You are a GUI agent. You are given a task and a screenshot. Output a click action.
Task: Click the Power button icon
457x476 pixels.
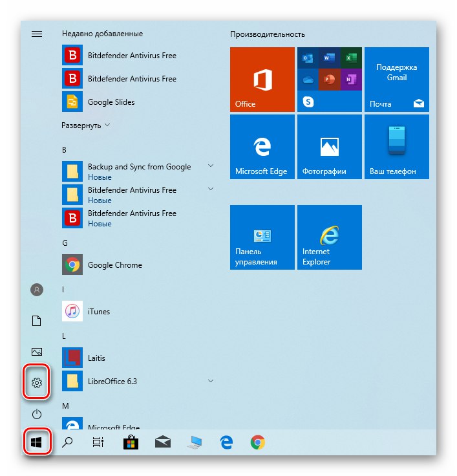click(37, 414)
